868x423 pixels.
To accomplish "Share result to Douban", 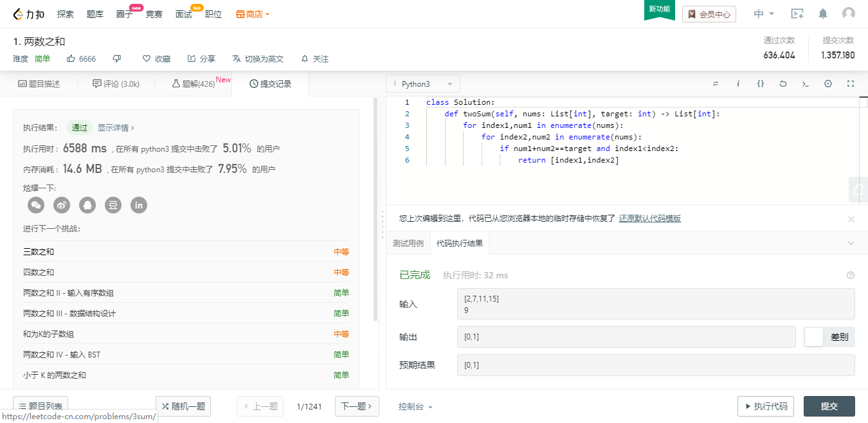I will click(113, 205).
